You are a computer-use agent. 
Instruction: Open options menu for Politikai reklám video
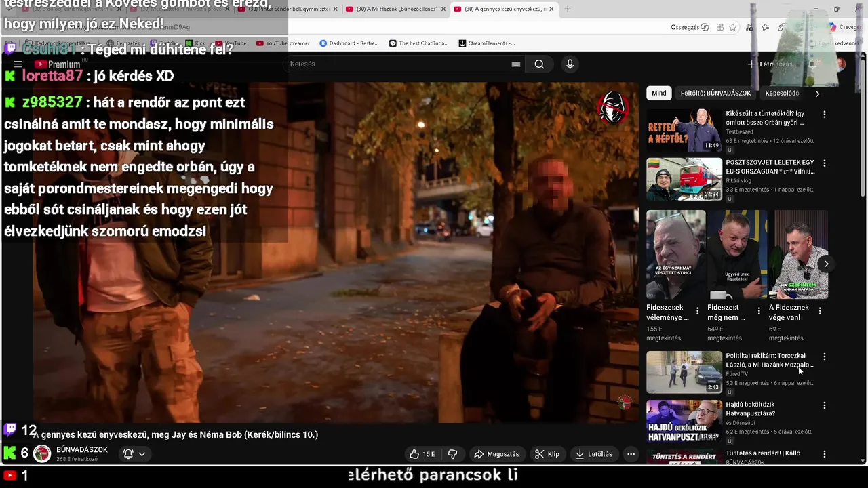tap(825, 357)
